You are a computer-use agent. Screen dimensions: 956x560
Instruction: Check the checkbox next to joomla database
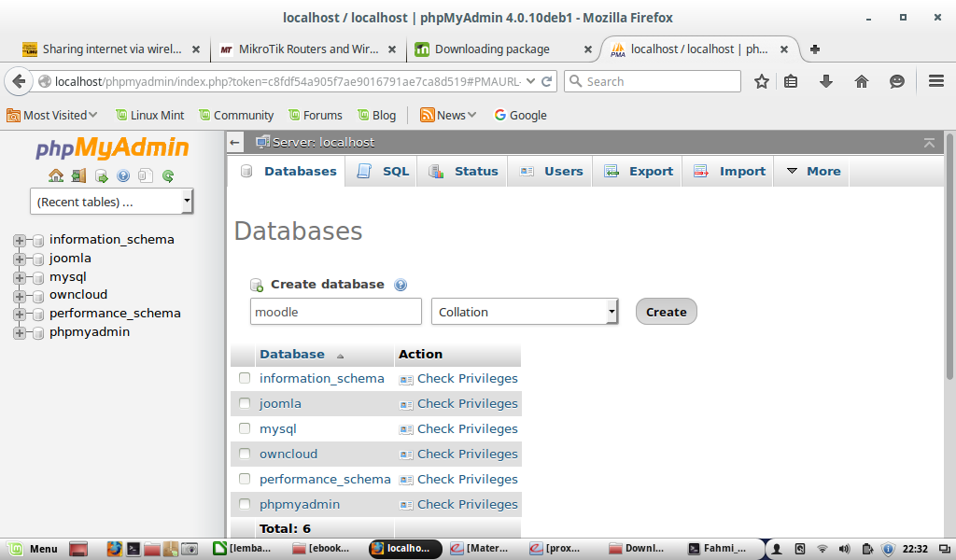click(x=244, y=403)
